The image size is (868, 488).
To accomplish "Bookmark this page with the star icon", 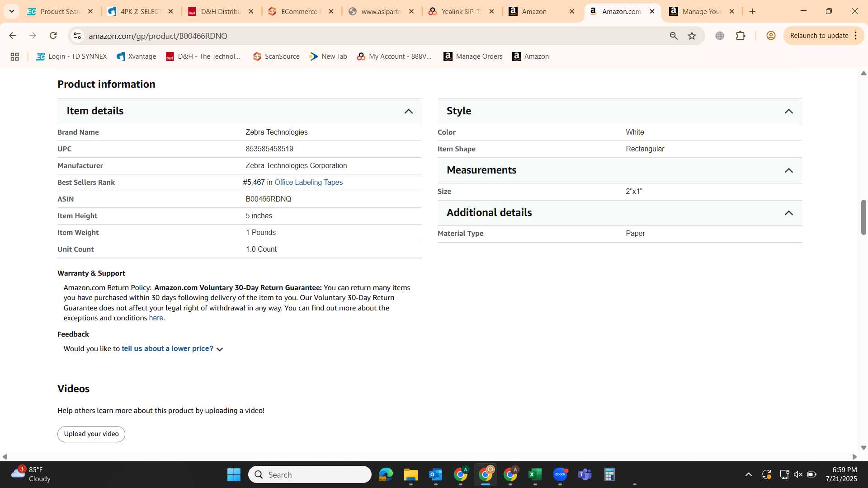I will 692,36.
